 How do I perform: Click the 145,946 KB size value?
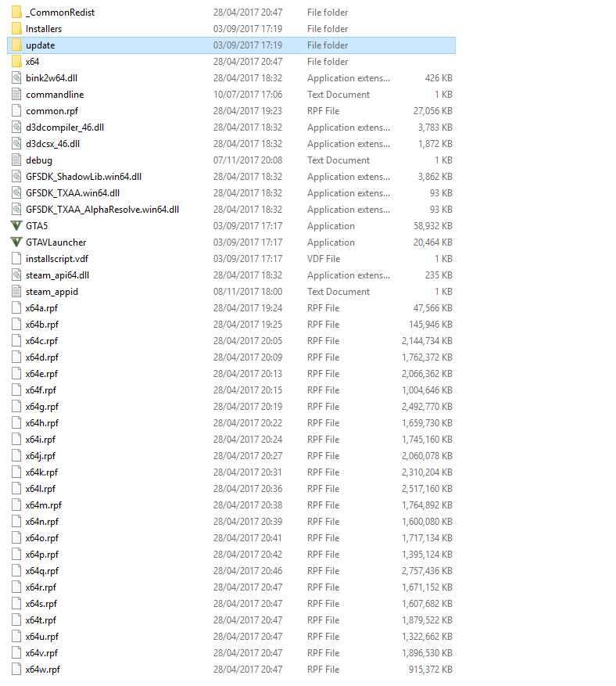tap(431, 325)
